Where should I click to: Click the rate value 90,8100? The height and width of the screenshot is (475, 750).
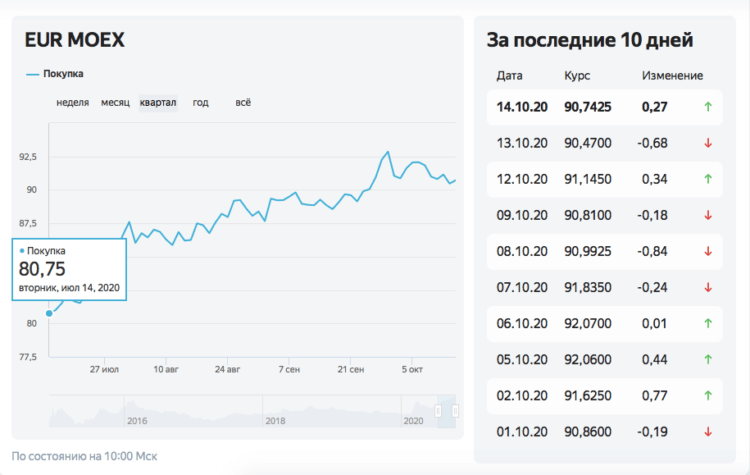pyautogui.click(x=587, y=215)
